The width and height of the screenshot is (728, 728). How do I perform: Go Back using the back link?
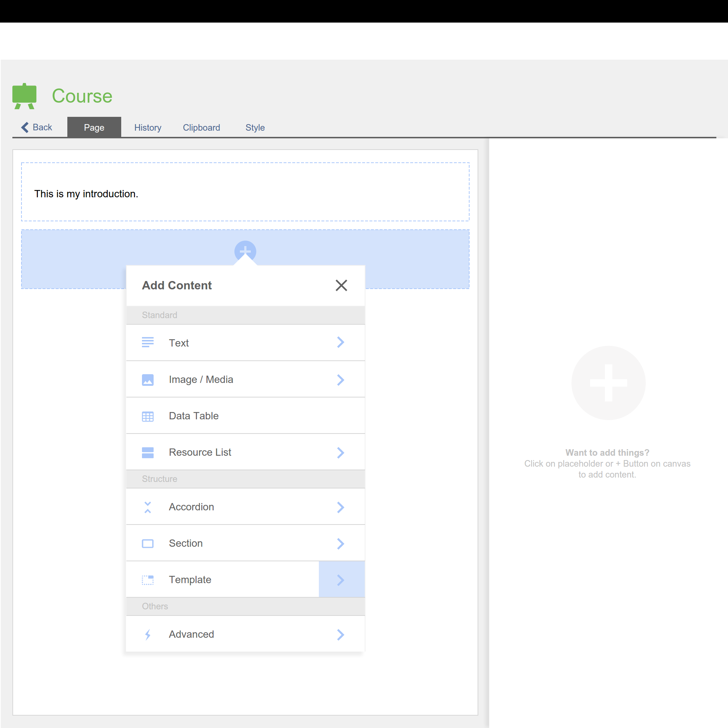click(37, 127)
